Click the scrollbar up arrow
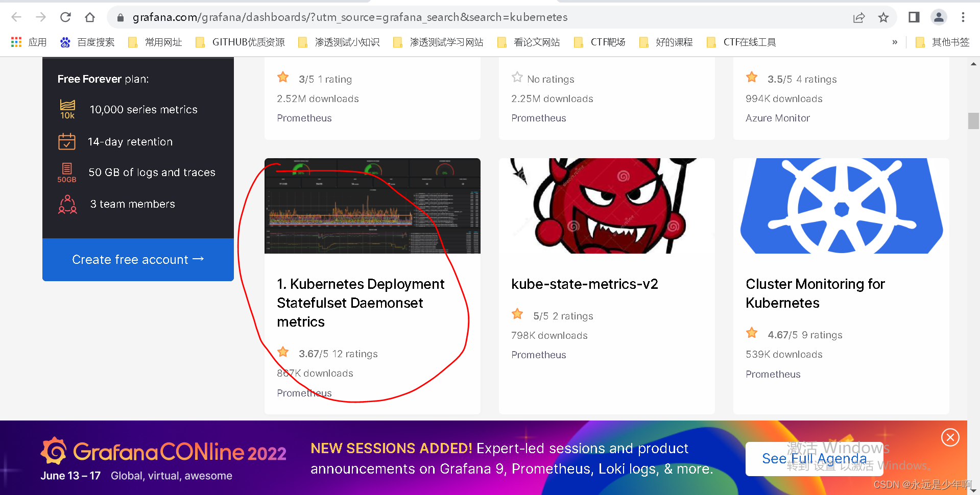This screenshot has width=980, height=495. 973,64
